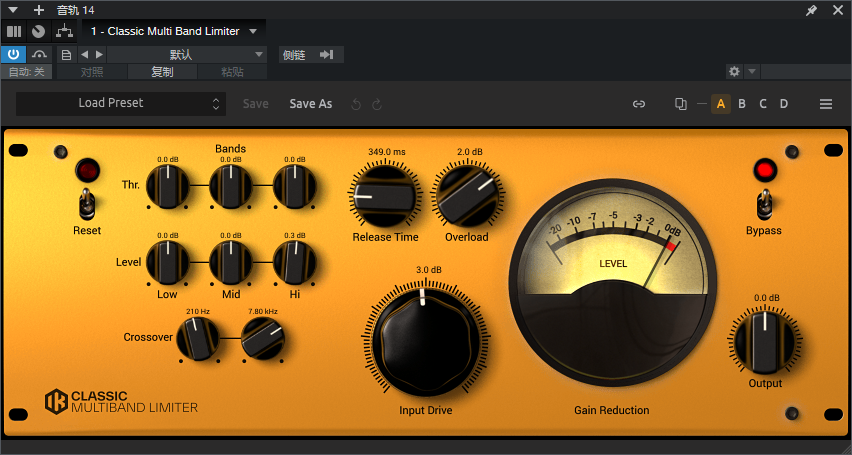Click the Gain Reduction VU meter
The height and width of the screenshot is (455, 852).
click(612, 282)
